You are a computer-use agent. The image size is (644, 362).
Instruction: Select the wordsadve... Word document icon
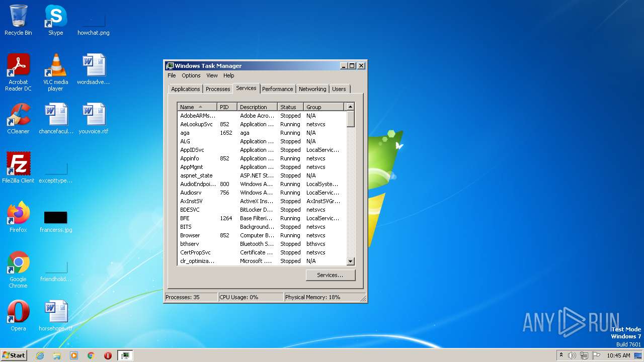pos(93,69)
